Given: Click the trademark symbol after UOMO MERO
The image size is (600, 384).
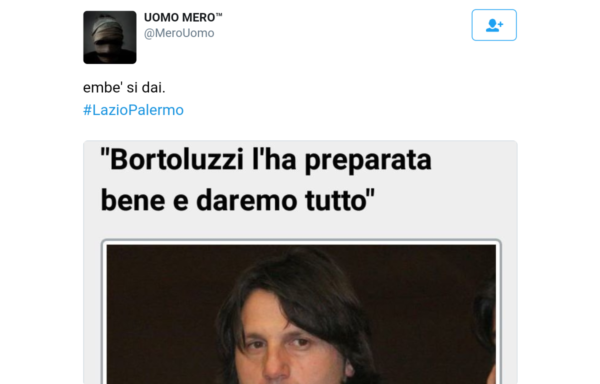Looking at the screenshot, I should point(219,15).
